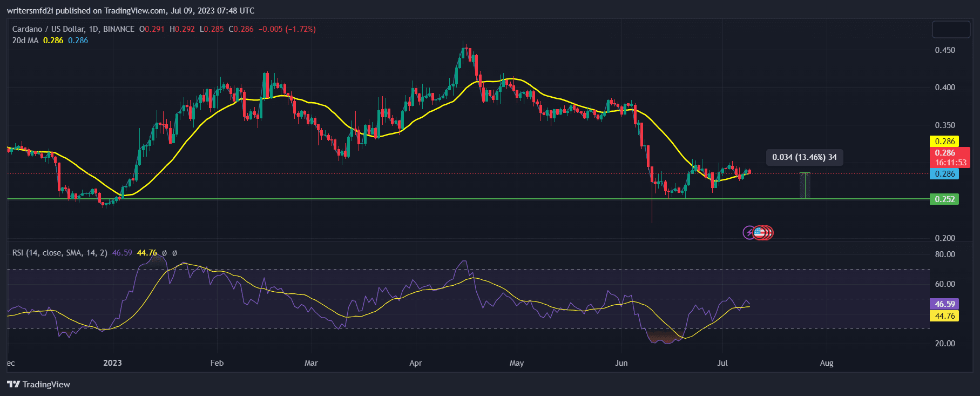Click the purple 46.59 RSI axis label
The width and height of the screenshot is (980, 396).
[x=944, y=304]
